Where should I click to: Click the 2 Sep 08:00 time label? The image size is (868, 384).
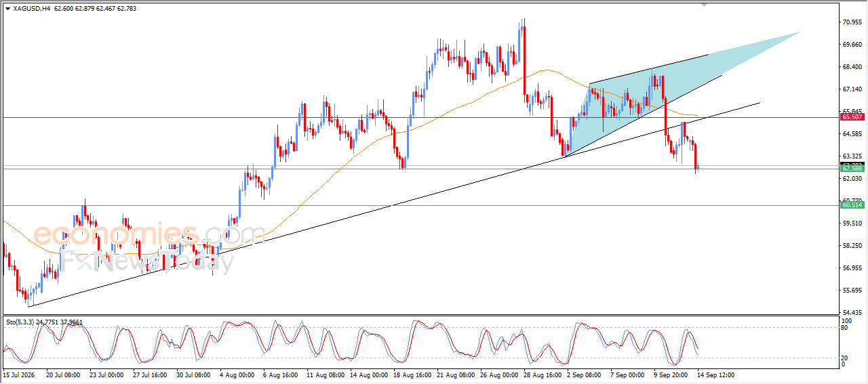[584, 375]
